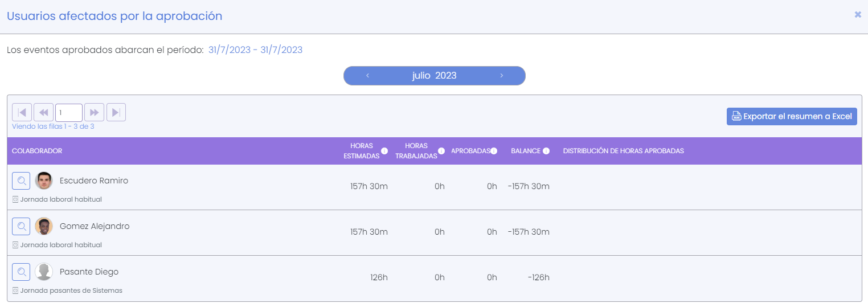Screen dimensions: 868x307
Task: Click Escudero Ramiro's profile photo
Action: point(44,181)
